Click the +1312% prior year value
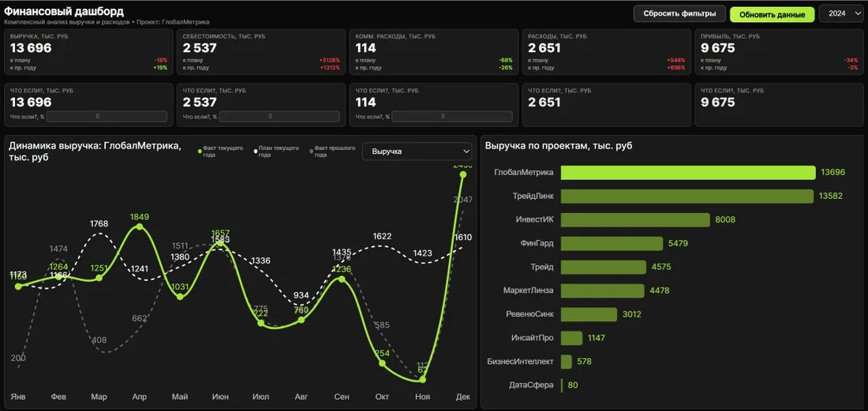868x411 pixels. pyautogui.click(x=329, y=68)
